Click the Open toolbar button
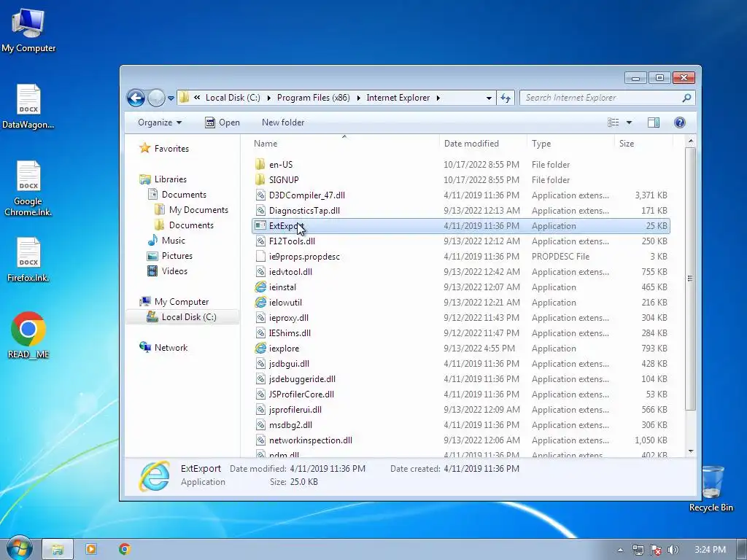 click(x=222, y=122)
